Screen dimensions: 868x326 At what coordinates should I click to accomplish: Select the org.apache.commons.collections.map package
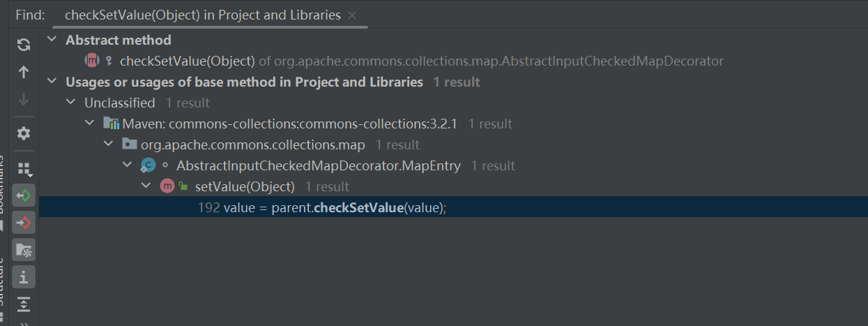click(252, 145)
